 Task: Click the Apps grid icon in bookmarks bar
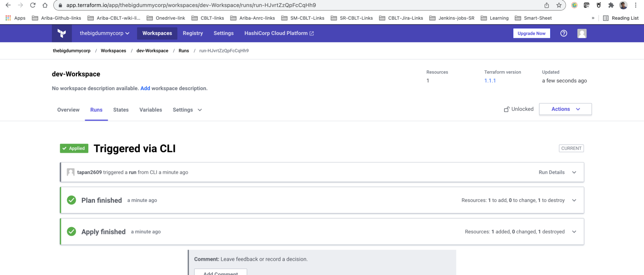tap(8, 18)
